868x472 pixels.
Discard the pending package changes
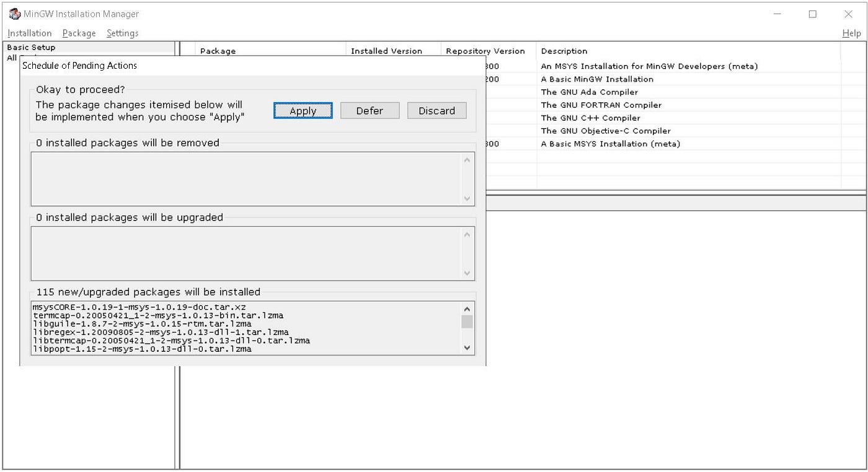tap(436, 110)
